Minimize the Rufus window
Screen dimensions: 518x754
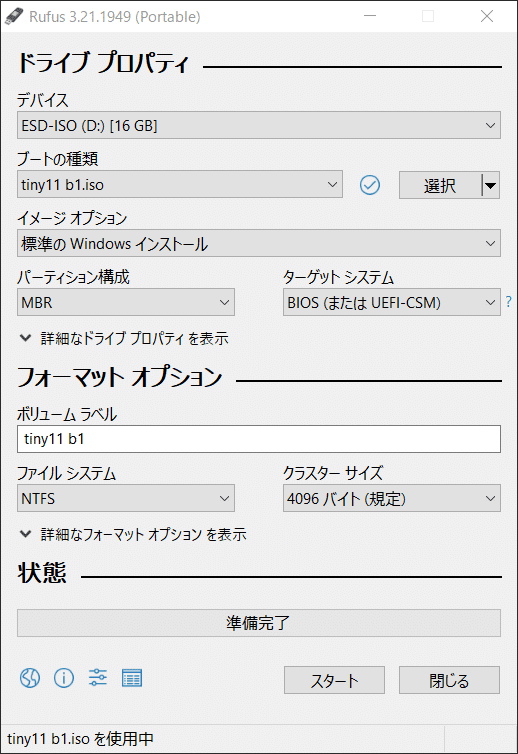coord(370,16)
